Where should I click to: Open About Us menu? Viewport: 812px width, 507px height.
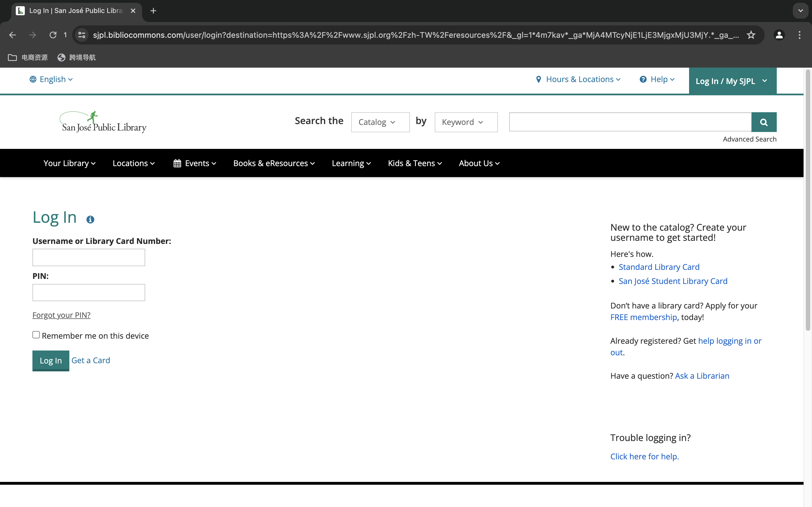coord(479,163)
